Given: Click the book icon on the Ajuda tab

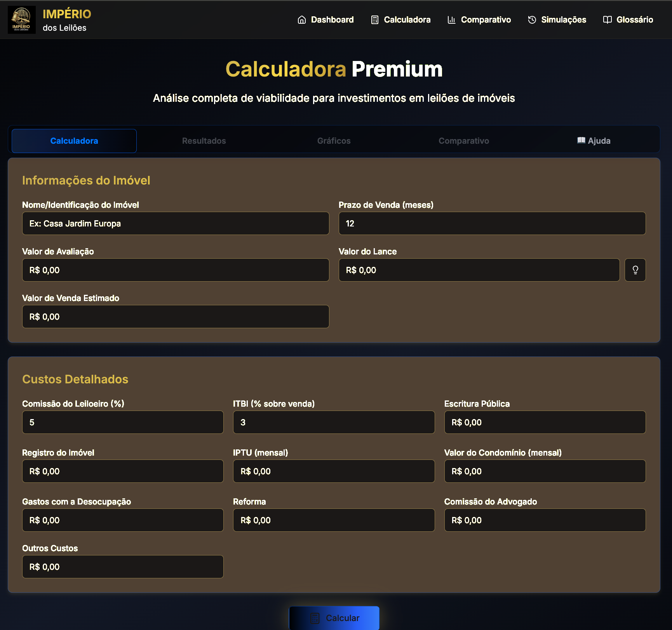Looking at the screenshot, I should (x=581, y=141).
